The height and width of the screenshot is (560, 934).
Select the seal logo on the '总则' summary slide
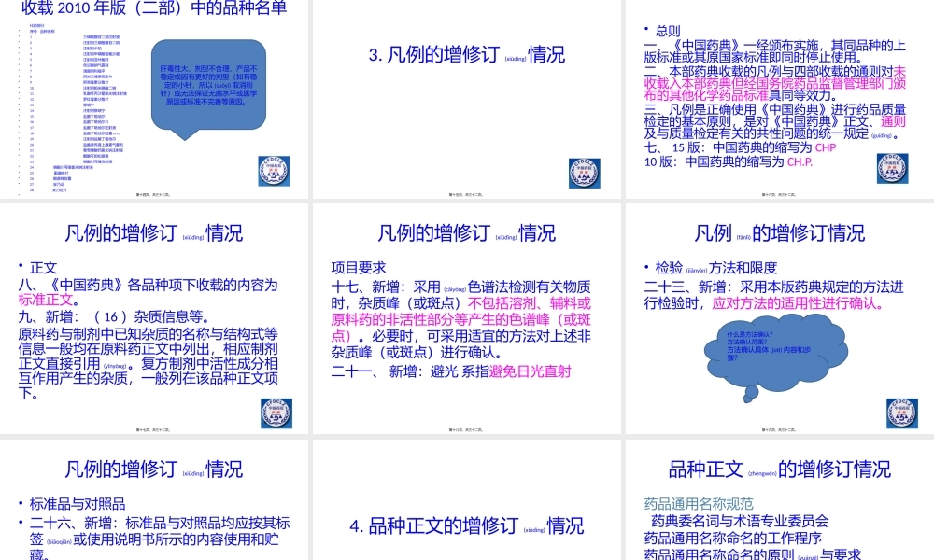pos(892,168)
